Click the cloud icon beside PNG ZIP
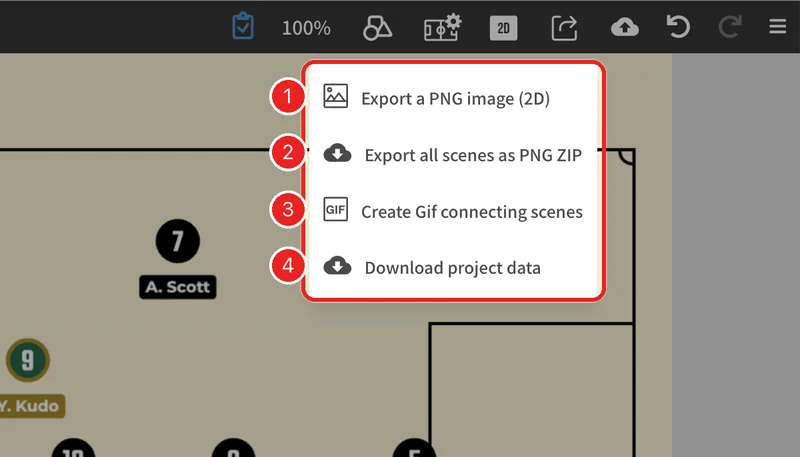Screen dimensions: 800x457 (337, 153)
